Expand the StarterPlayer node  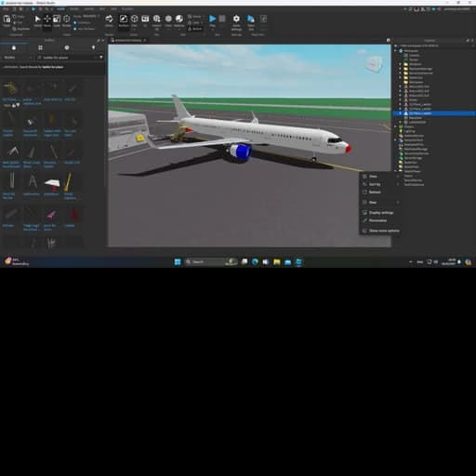point(396,171)
